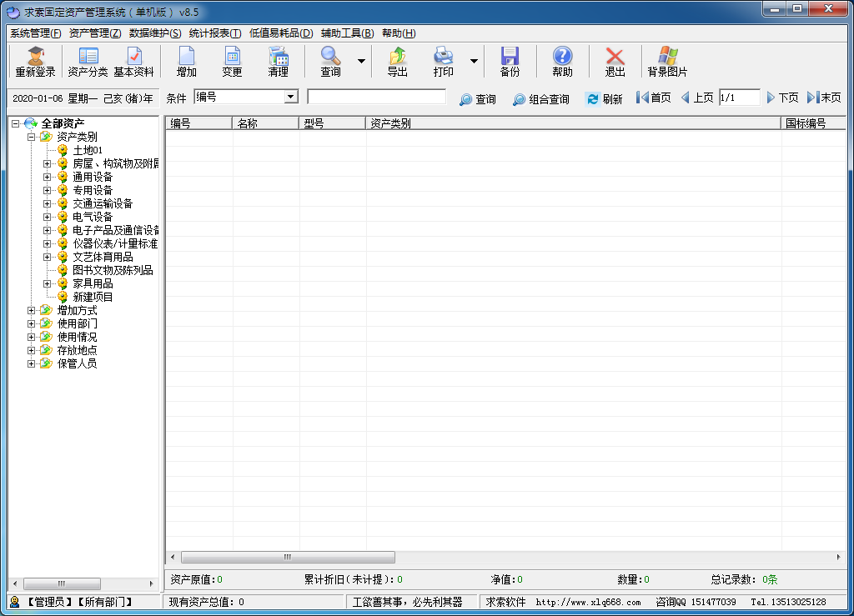Open the 资产管理(Z) menu
Screen dimensions: 854x616
95,33
